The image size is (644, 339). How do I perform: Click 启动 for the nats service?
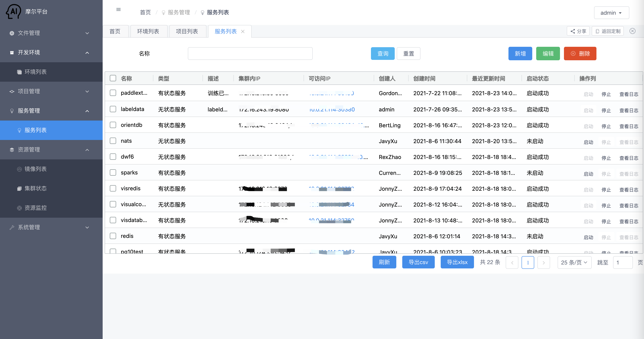588,142
